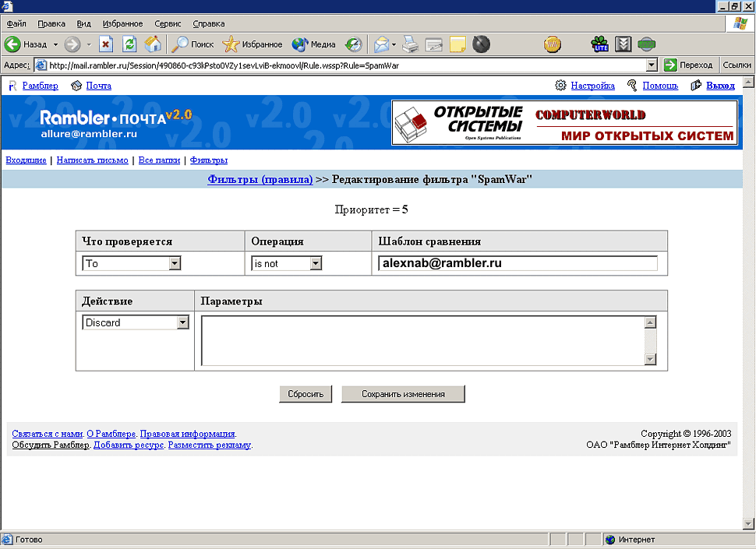Screen dimensions: 756x549
Task: Click the Сохранить изменения button
Action: point(403,394)
